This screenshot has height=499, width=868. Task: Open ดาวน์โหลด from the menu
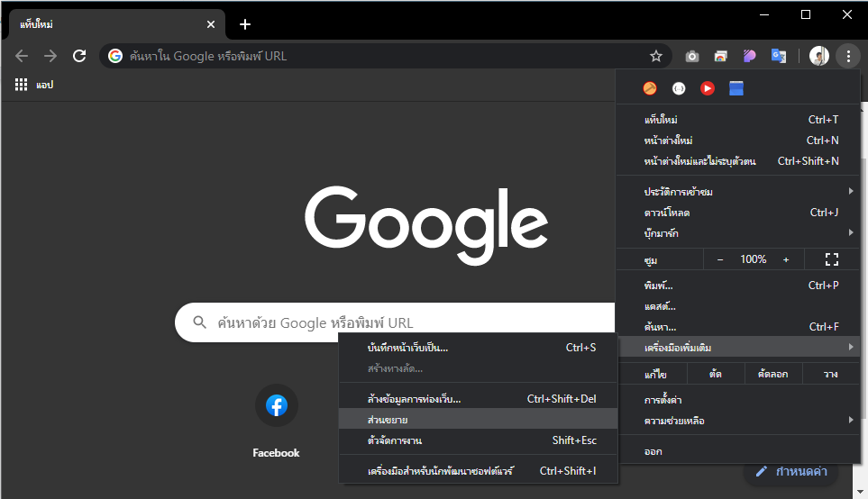click(738, 213)
